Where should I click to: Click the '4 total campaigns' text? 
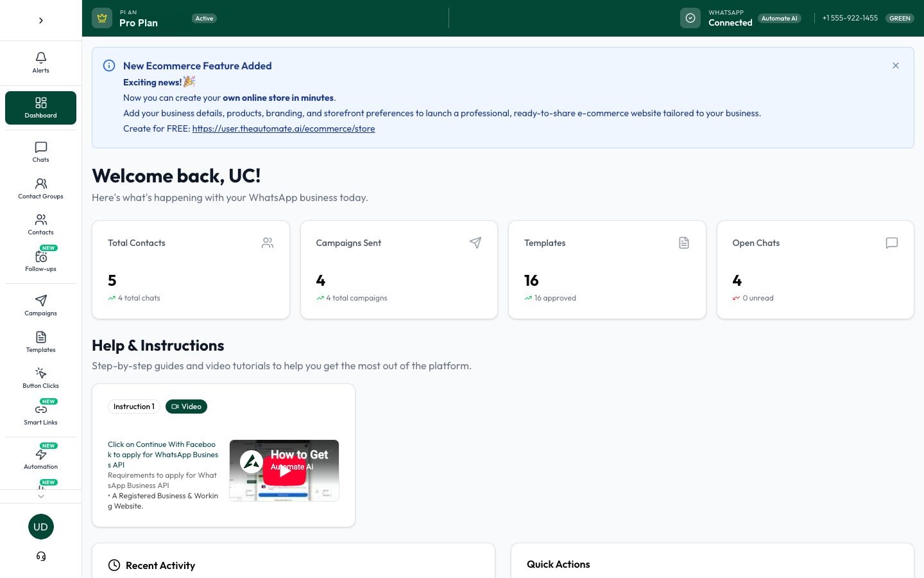coord(357,298)
